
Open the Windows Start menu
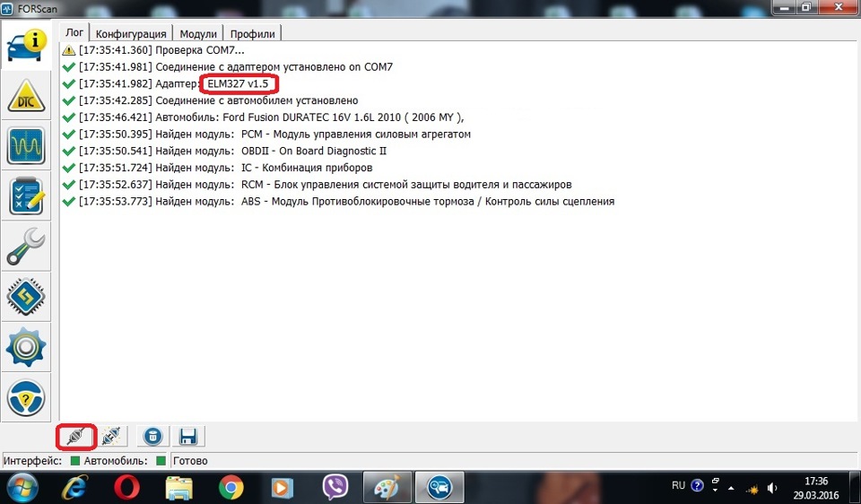tap(21, 488)
